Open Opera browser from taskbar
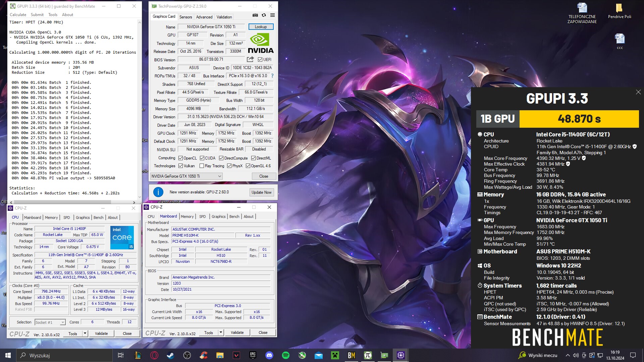644x362 pixels. click(x=154, y=355)
